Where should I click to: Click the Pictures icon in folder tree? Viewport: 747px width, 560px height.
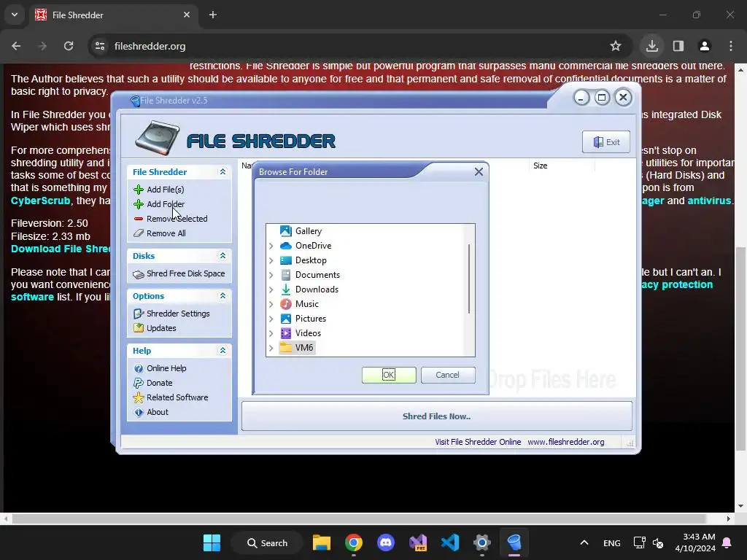point(286,319)
